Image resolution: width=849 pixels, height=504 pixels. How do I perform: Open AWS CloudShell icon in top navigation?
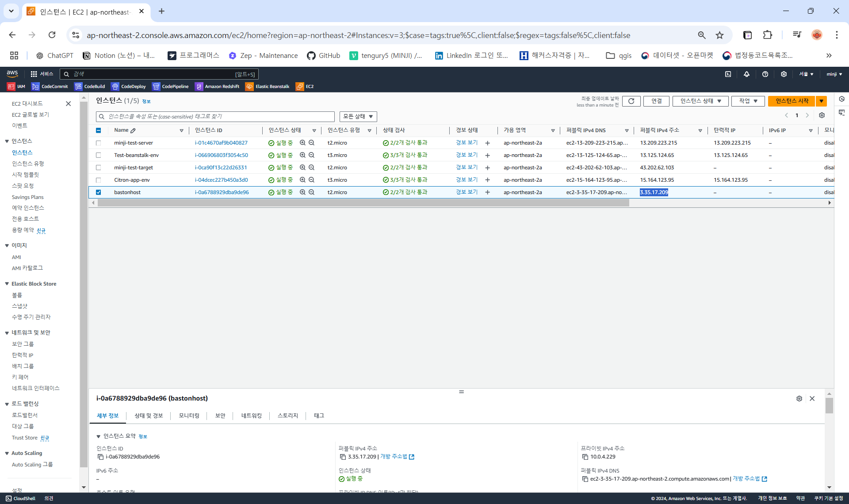pos(728,74)
